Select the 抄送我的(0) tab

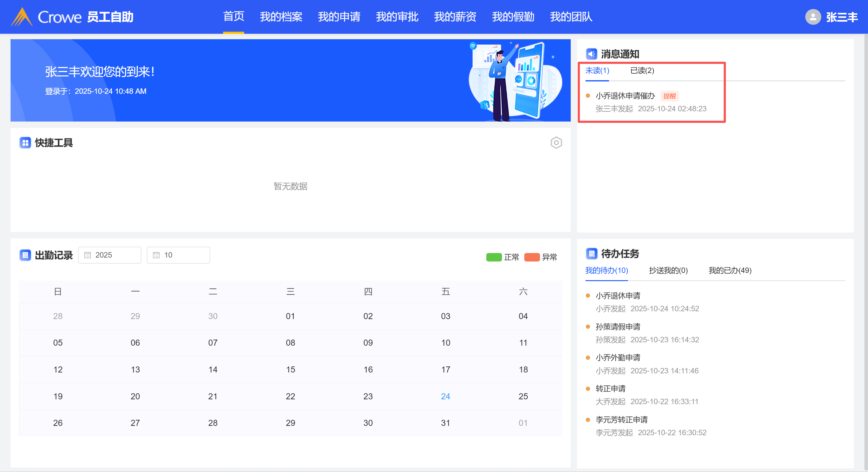668,271
